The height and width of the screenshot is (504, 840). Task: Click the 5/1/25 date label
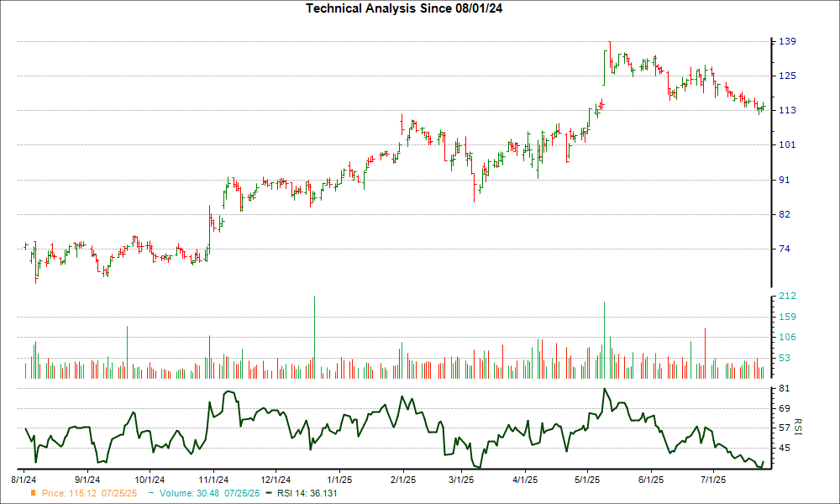click(587, 480)
